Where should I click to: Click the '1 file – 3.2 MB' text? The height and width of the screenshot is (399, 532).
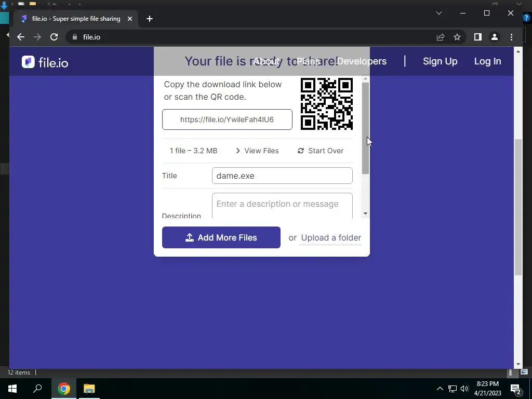click(x=193, y=151)
